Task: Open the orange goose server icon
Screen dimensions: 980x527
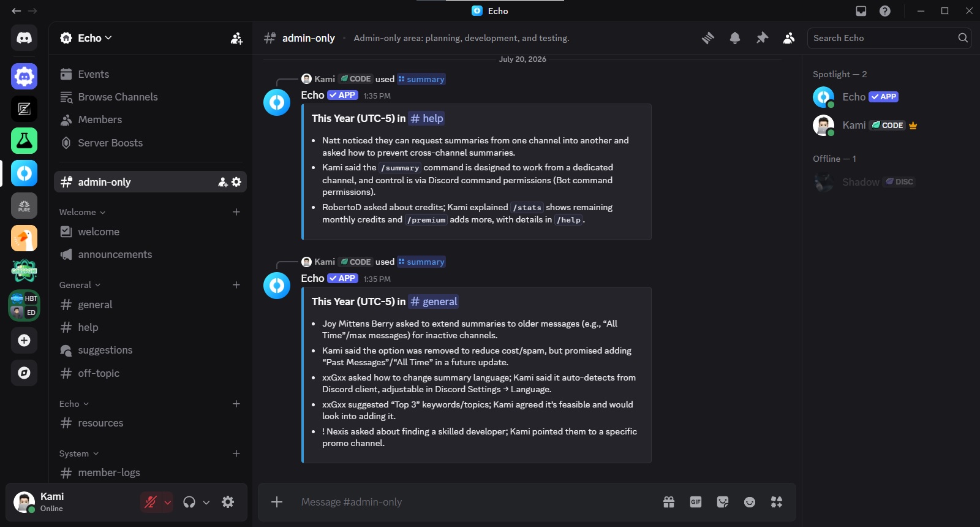Action: [24, 238]
